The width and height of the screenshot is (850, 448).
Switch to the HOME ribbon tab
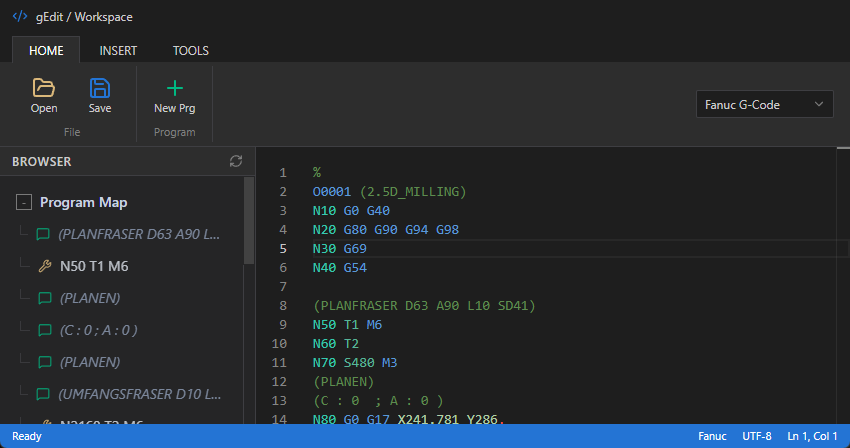click(x=46, y=50)
